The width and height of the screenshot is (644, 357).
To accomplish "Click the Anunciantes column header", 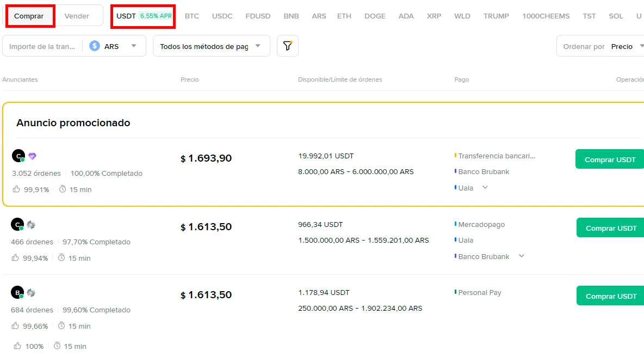I will tap(20, 79).
